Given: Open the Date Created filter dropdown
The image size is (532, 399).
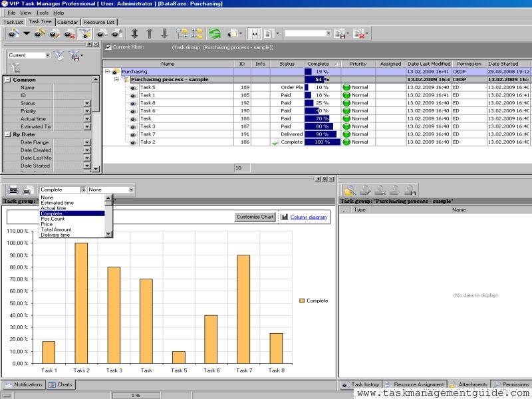Looking at the screenshot, I should coord(87,150).
